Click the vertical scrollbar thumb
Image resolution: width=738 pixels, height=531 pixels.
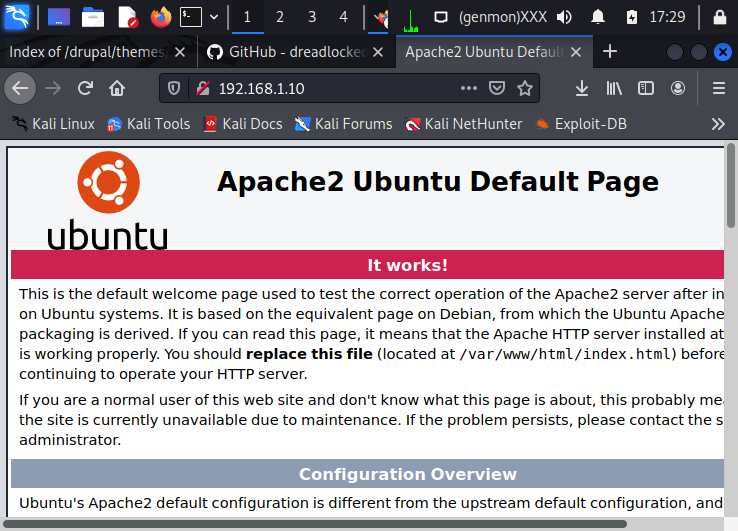pyautogui.click(x=731, y=185)
